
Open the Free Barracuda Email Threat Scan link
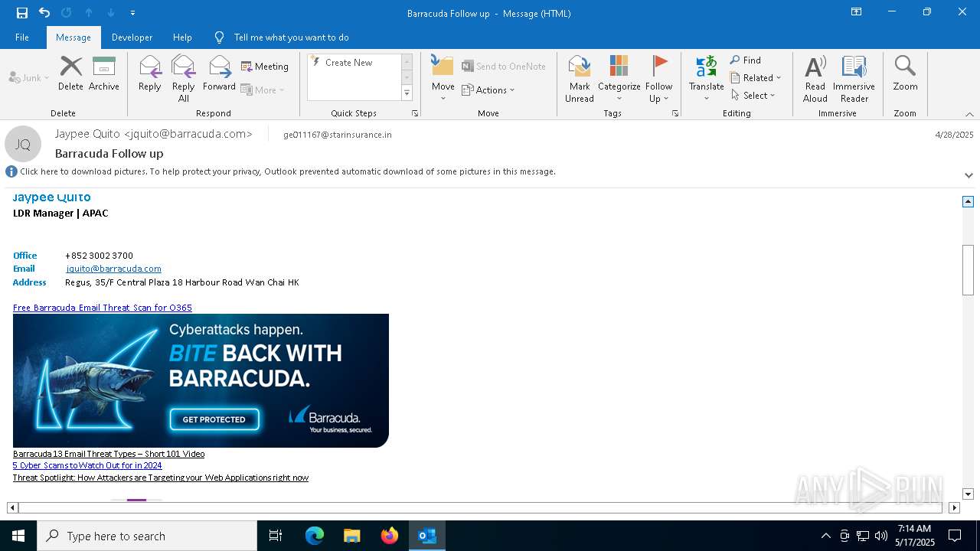click(103, 308)
